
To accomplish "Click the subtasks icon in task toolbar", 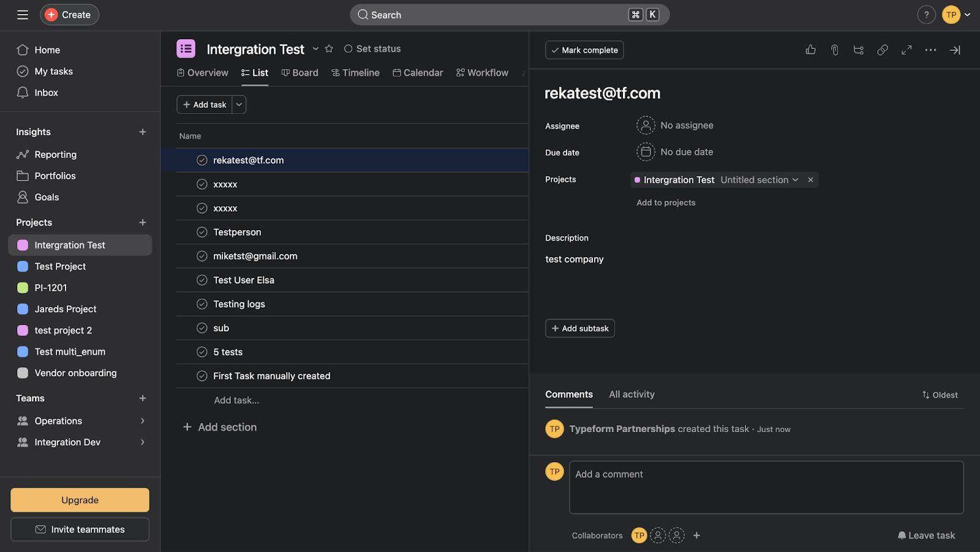I will pyautogui.click(x=858, y=50).
